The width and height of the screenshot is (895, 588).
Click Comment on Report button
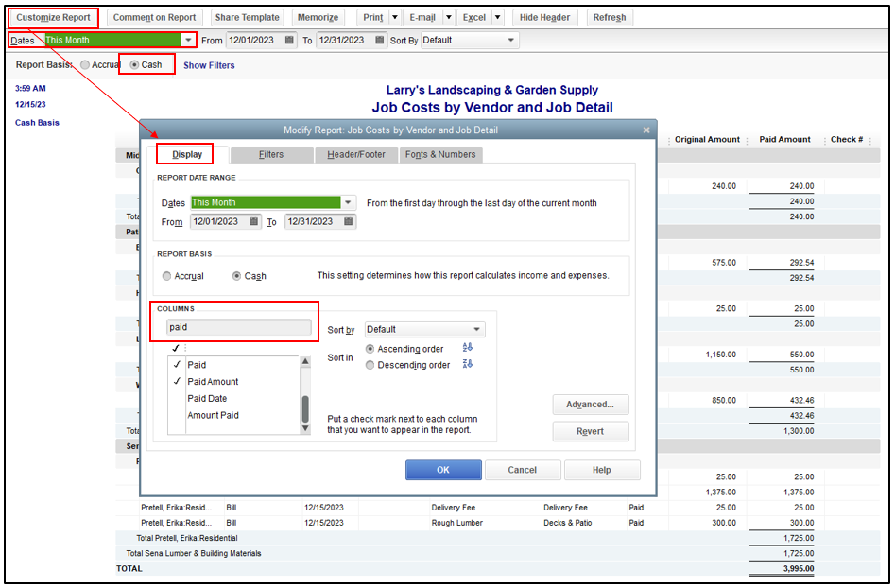pyautogui.click(x=154, y=18)
